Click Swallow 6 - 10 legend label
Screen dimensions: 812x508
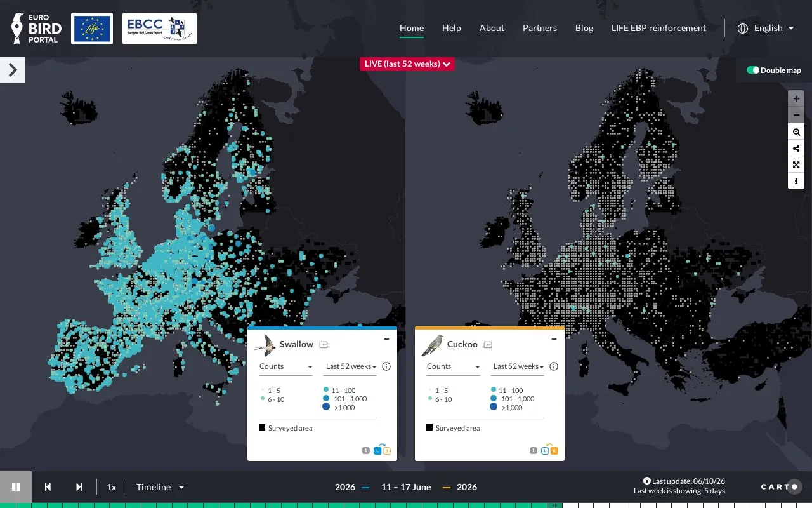click(276, 399)
